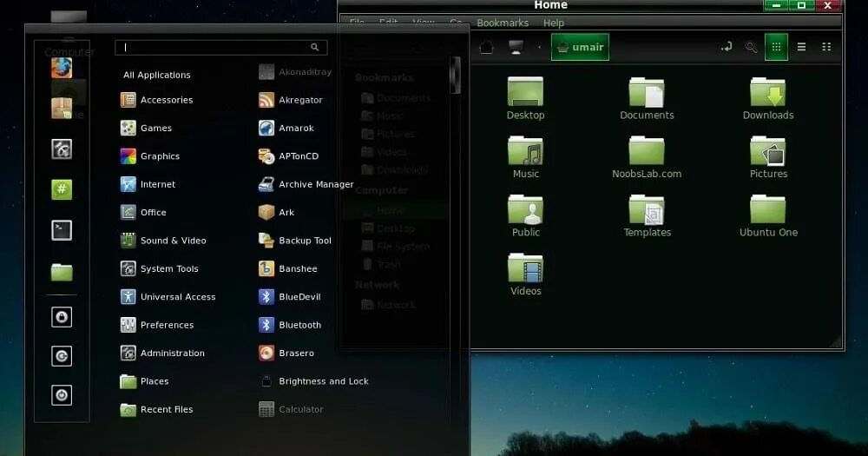Click the umair path button
868x456 pixels.
point(580,47)
